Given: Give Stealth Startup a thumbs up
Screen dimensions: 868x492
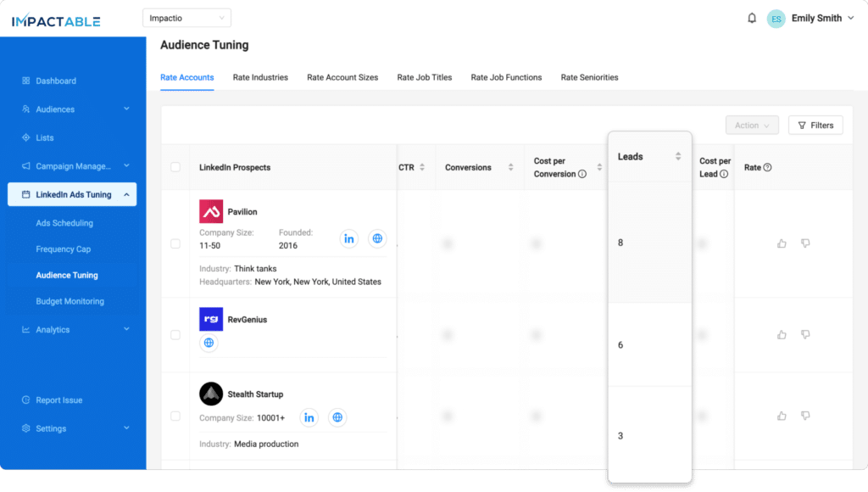Looking at the screenshot, I should coord(781,416).
